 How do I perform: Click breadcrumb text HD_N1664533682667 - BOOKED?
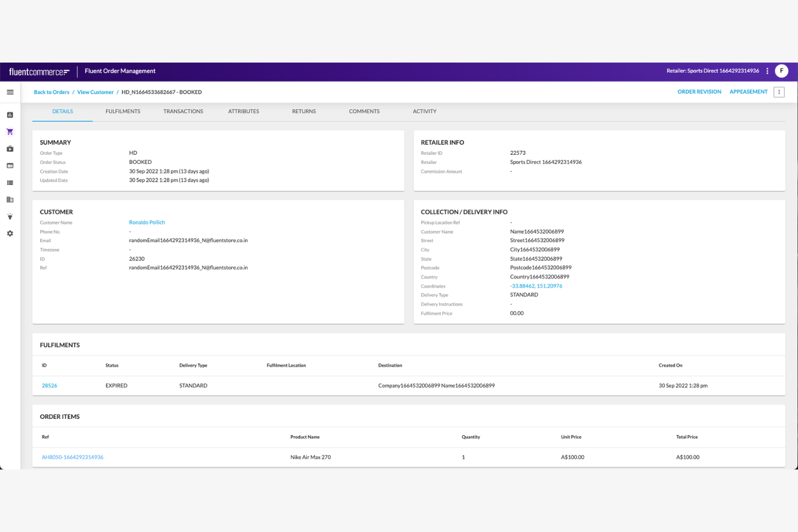162,92
